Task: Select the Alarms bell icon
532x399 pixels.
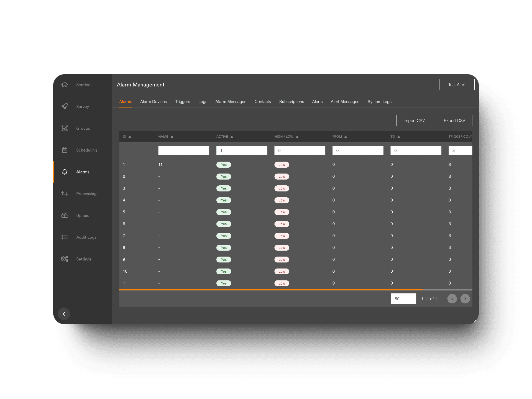Action: pyautogui.click(x=64, y=172)
